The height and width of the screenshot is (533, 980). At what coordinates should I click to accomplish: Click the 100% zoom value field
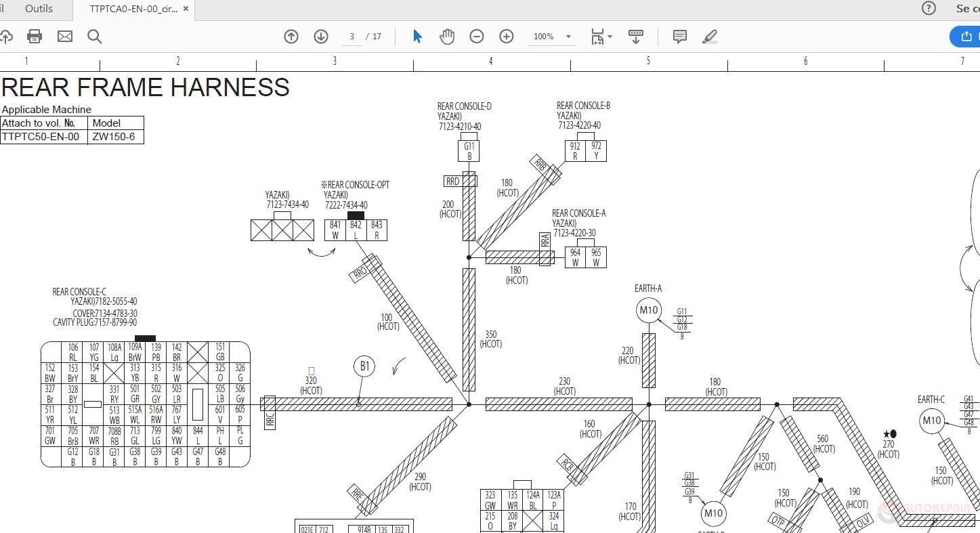[544, 37]
